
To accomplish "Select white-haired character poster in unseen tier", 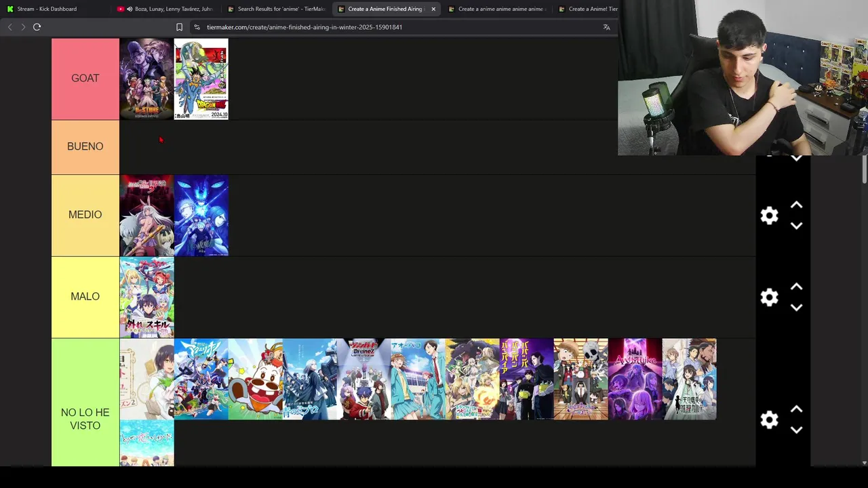I will click(x=146, y=379).
